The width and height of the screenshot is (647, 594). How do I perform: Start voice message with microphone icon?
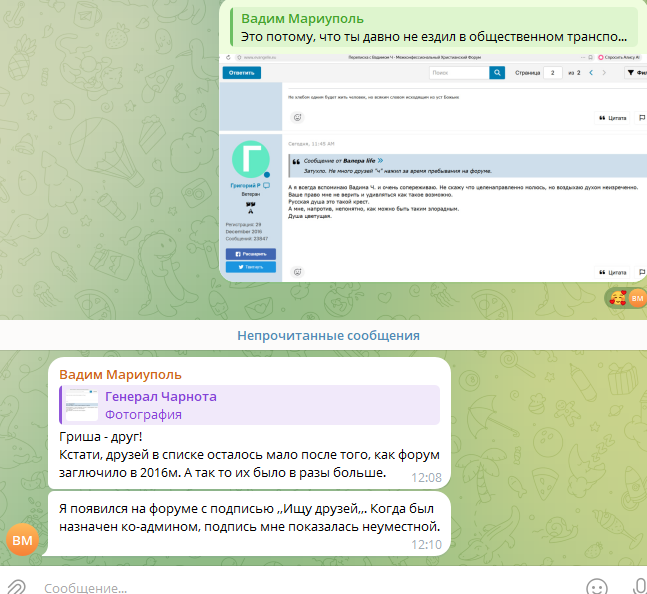pyautogui.click(x=640, y=587)
